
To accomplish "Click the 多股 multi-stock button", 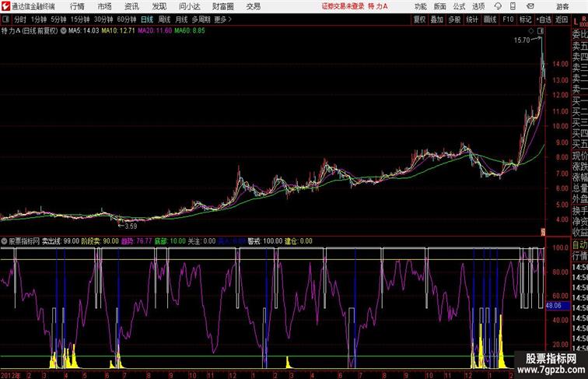I will click(454, 19).
